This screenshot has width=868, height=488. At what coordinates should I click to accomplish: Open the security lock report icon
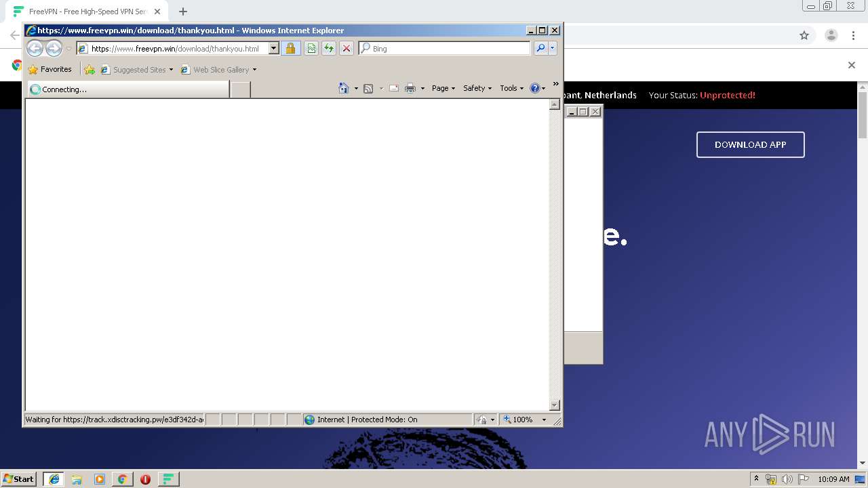point(290,48)
